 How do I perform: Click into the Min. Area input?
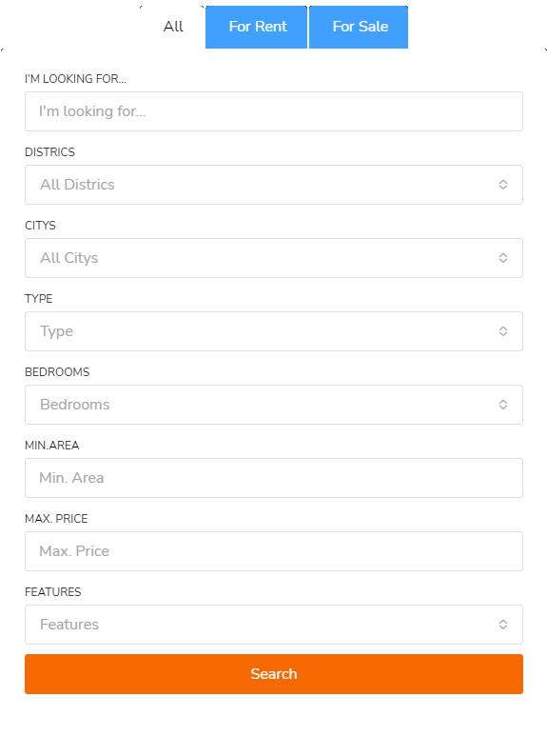click(x=274, y=478)
